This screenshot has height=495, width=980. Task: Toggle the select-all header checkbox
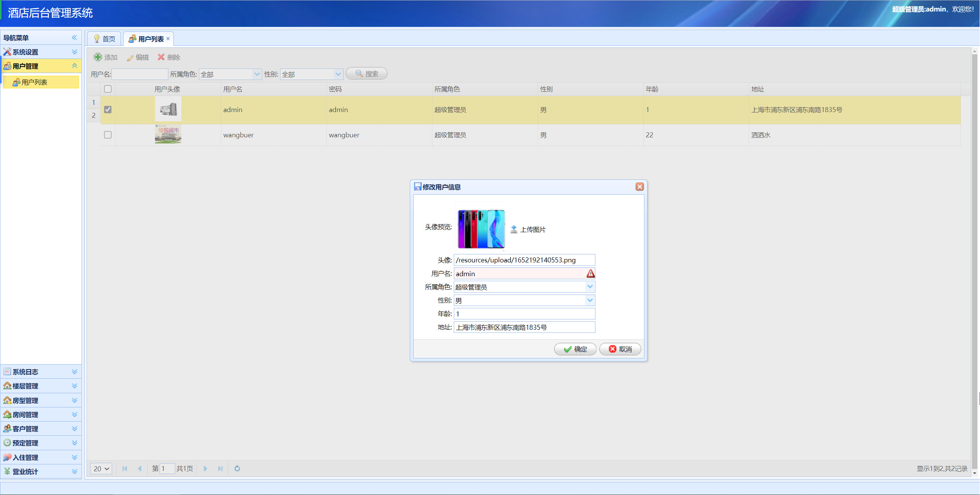tap(108, 89)
